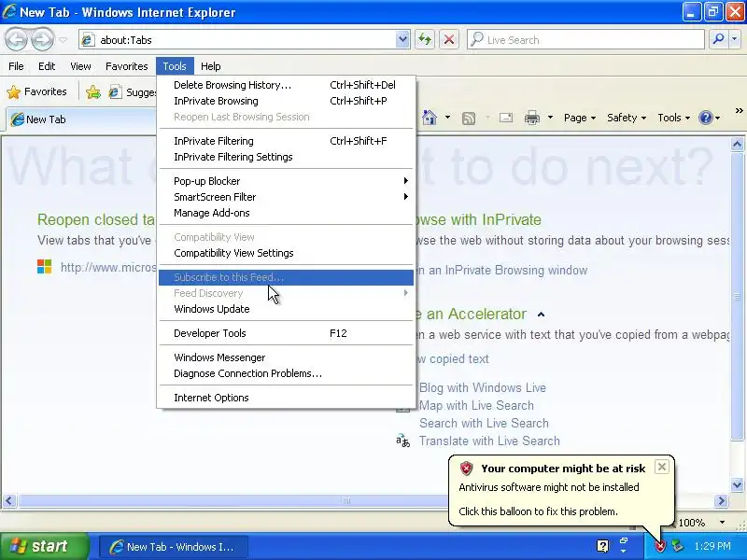Open the Favorites menu in menu bar
Image resolution: width=747 pixels, height=560 pixels.
pyautogui.click(x=127, y=66)
